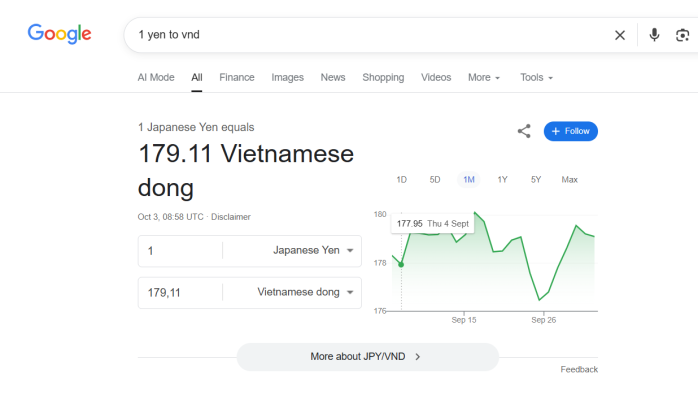698x400 pixels.
Task: Show the Max chart range
Action: tap(570, 180)
